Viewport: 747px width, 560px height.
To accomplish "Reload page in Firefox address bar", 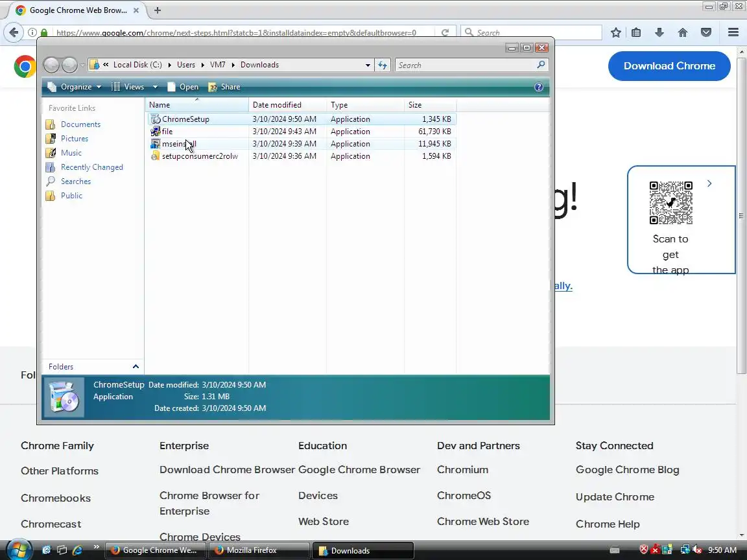I will click(x=445, y=32).
